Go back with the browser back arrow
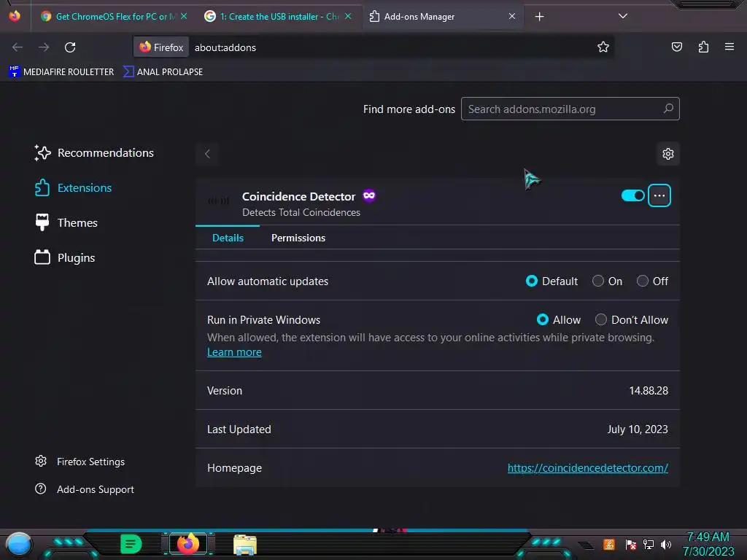 [x=18, y=47]
